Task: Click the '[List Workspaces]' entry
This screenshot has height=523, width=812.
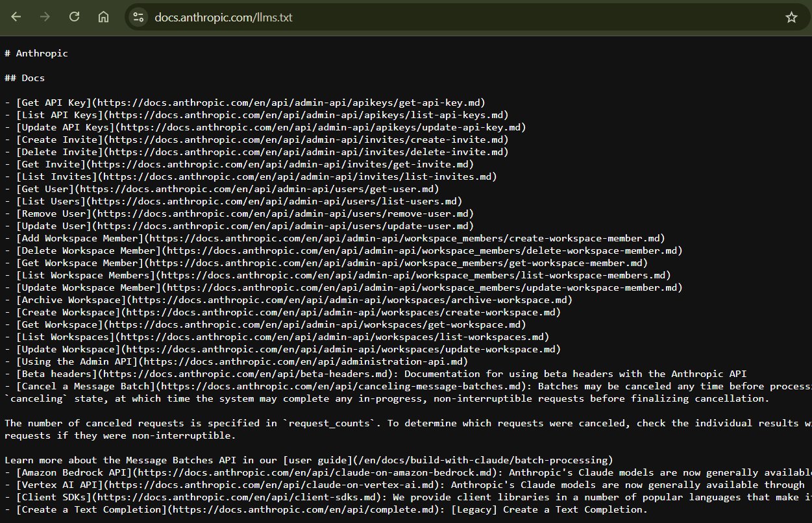Action: coord(277,337)
